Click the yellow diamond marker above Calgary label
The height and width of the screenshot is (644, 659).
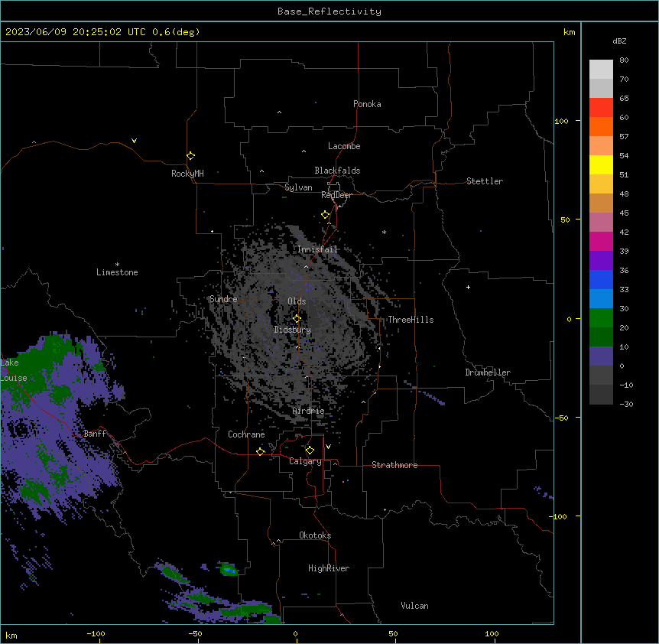point(310,450)
